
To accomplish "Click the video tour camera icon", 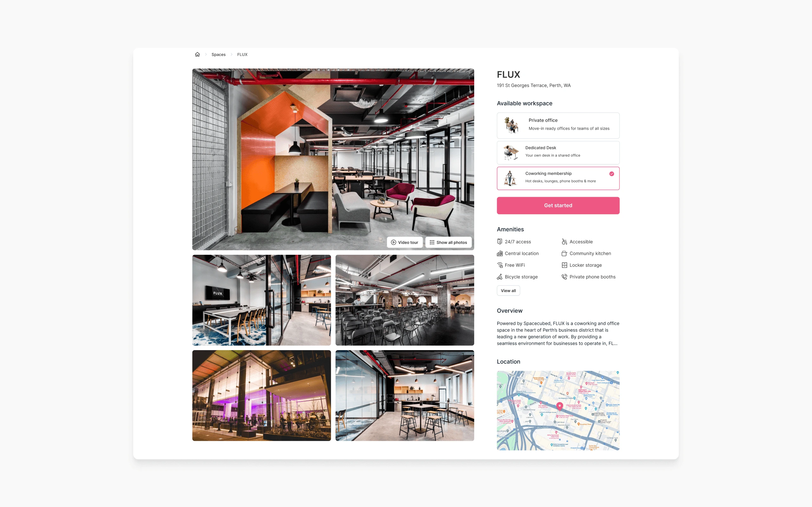I will (393, 242).
